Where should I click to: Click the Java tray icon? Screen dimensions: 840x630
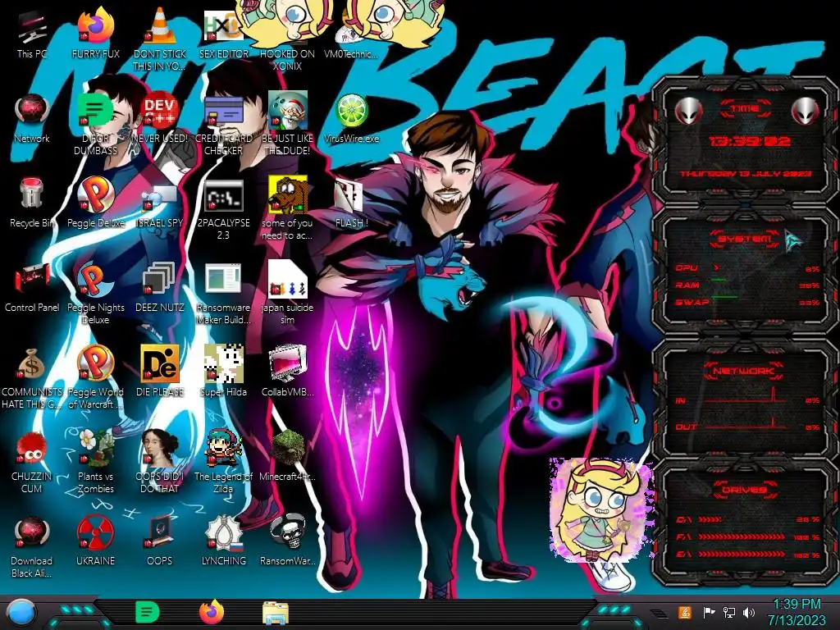point(685,612)
